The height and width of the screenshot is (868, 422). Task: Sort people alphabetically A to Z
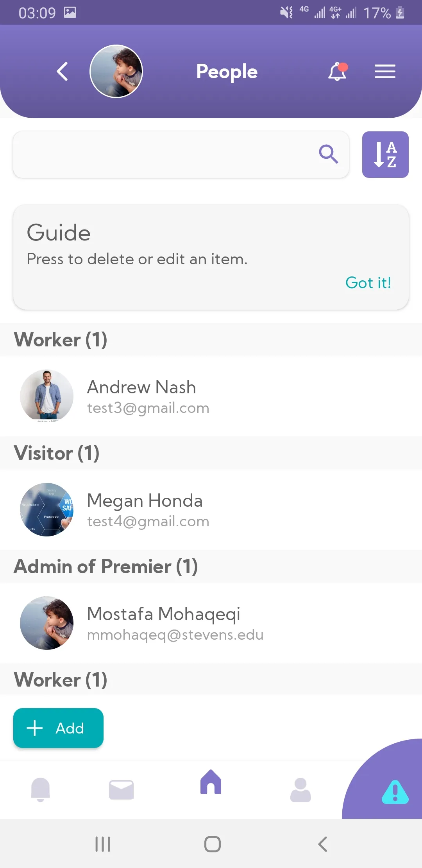385,154
